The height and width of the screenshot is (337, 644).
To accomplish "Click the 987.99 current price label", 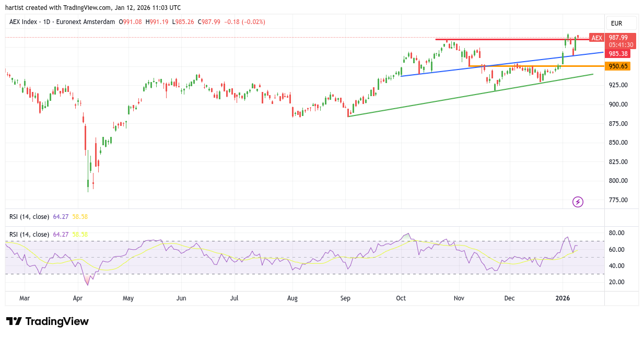I will click(620, 38).
